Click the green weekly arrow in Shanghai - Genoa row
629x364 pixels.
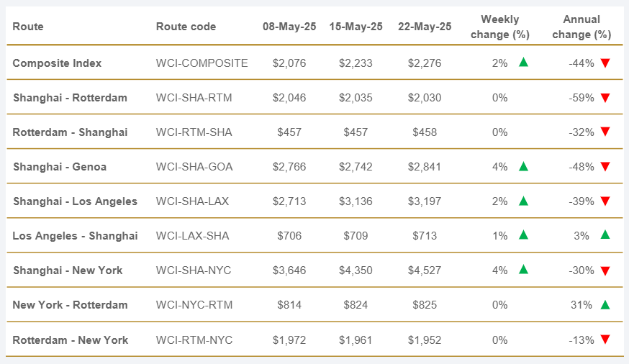click(523, 166)
